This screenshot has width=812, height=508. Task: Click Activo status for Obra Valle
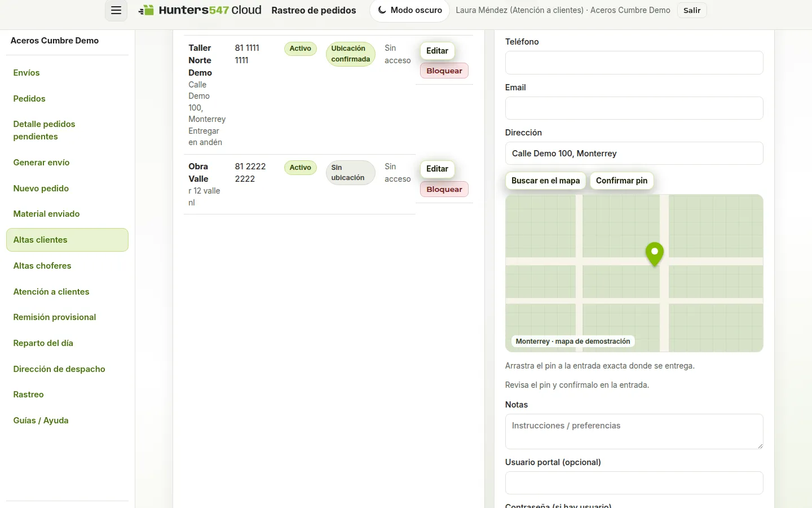tap(301, 168)
